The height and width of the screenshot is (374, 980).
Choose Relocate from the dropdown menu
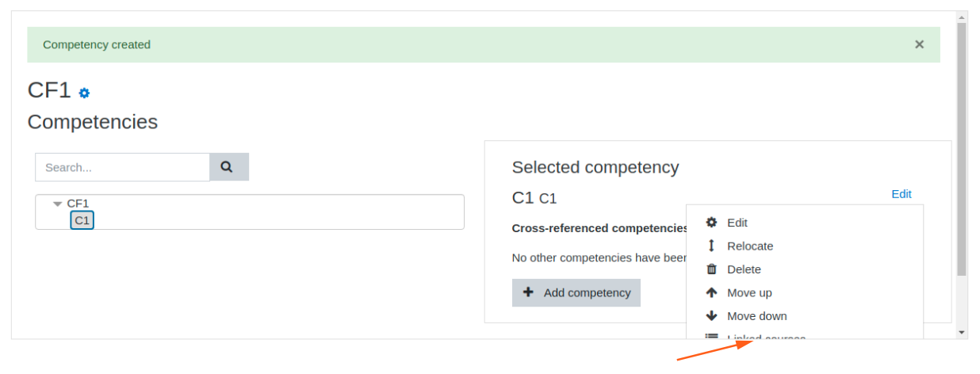pyautogui.click(x=750, y=246)
